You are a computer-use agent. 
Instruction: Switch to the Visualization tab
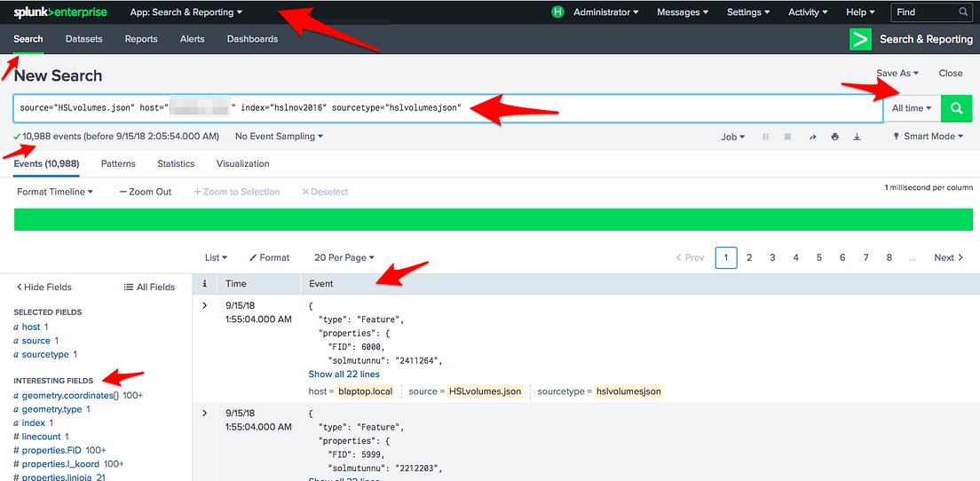tap(242, 163)
